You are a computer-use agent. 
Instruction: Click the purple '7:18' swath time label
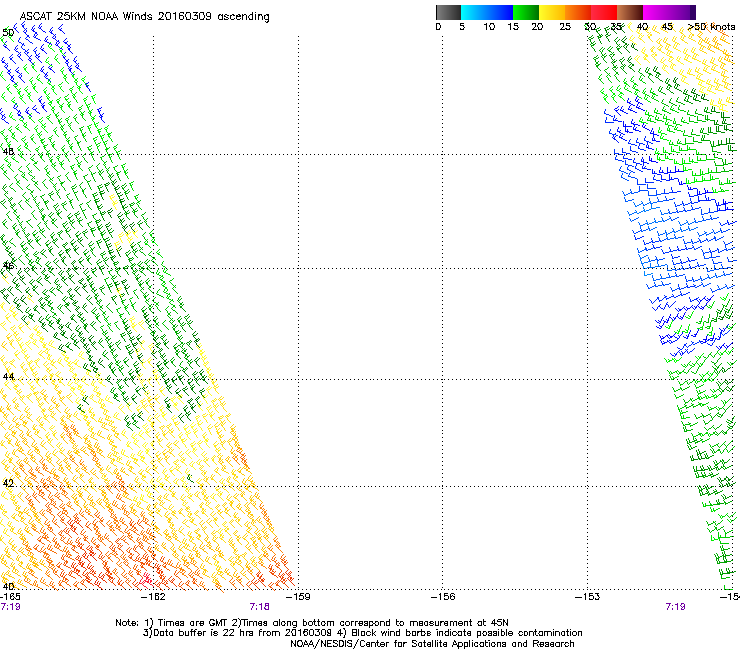click(260, 607)
